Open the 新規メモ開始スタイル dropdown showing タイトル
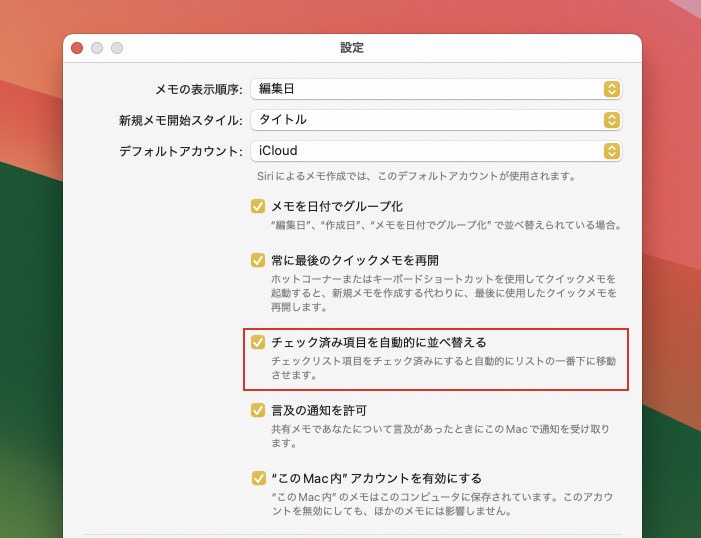The image size is (701, 538). tap(436, 120)
